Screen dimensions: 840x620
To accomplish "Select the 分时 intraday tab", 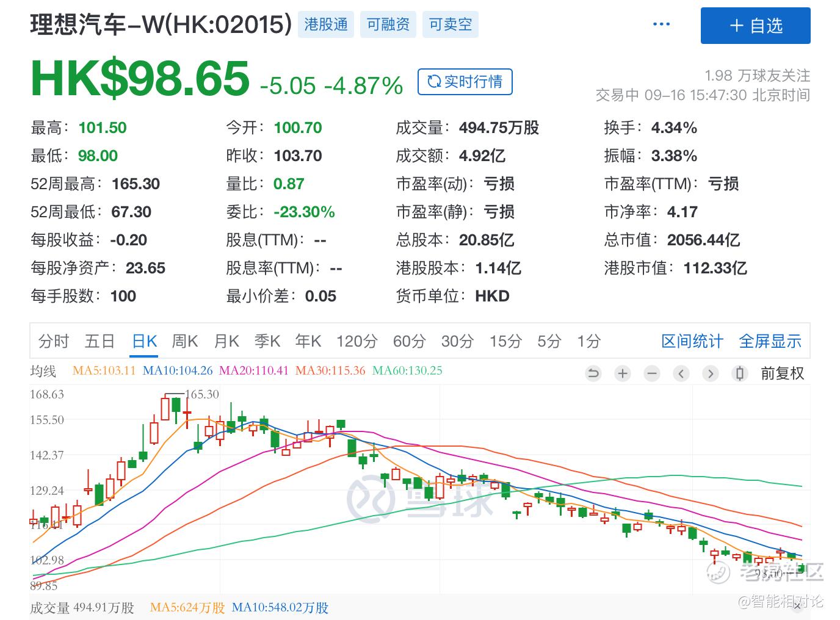I will (54, 341).
